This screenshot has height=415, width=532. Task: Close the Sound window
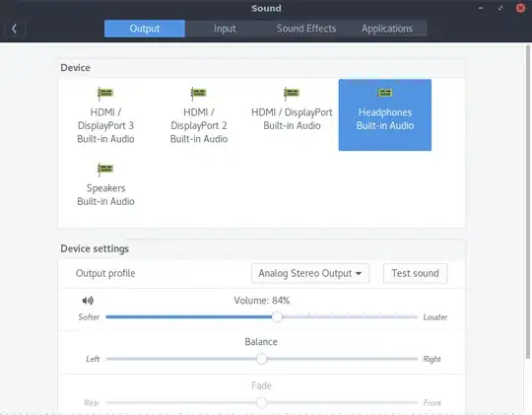click(x=520, y=8)
